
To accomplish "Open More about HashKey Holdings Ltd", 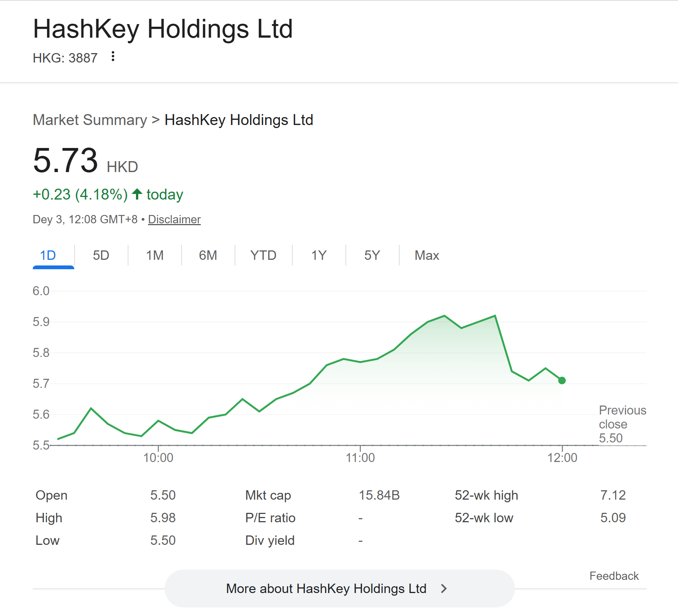I will click(x=326, y=589).
